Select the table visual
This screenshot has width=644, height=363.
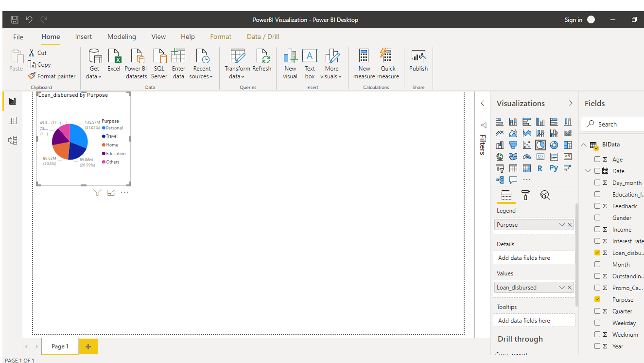[513, 168]
